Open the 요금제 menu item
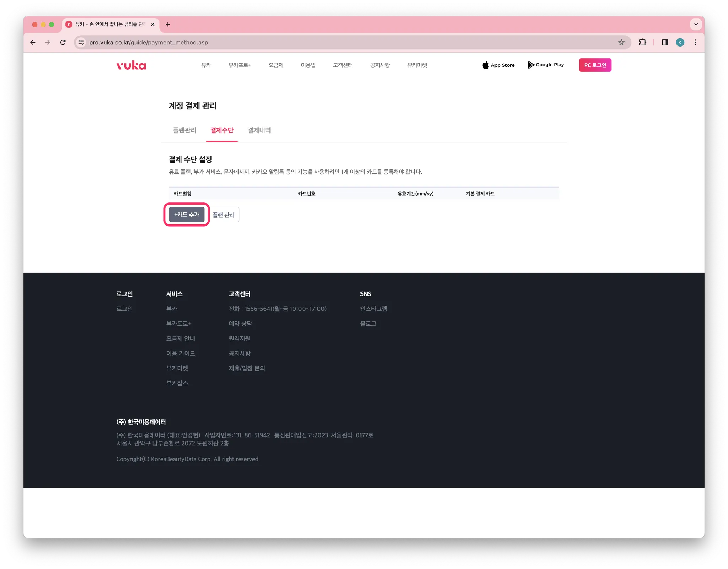 [x=276, y=65]
